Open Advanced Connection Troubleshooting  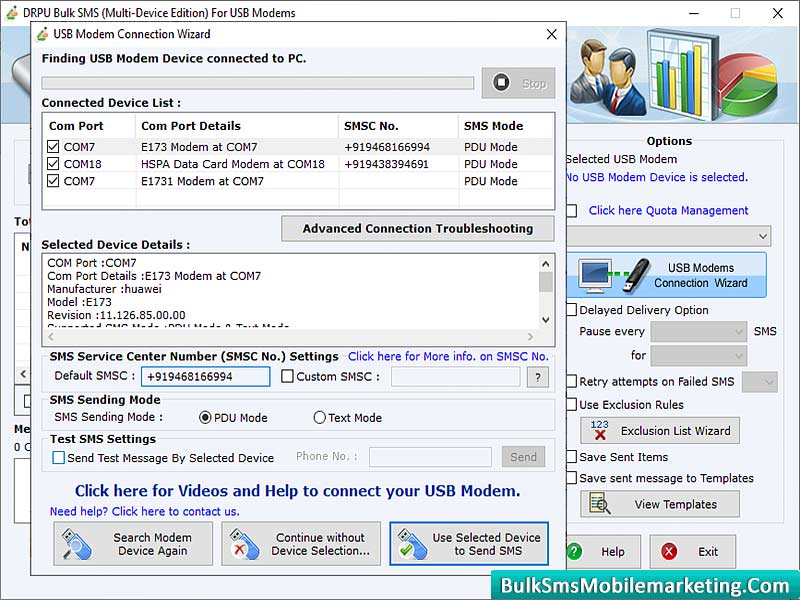[417, 229]
